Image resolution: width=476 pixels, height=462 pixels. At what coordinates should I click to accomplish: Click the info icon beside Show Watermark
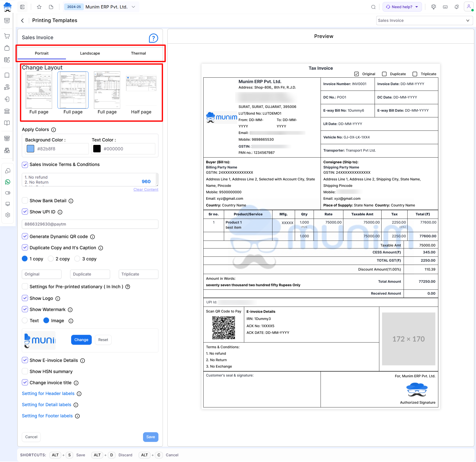(x=70, y=310)
